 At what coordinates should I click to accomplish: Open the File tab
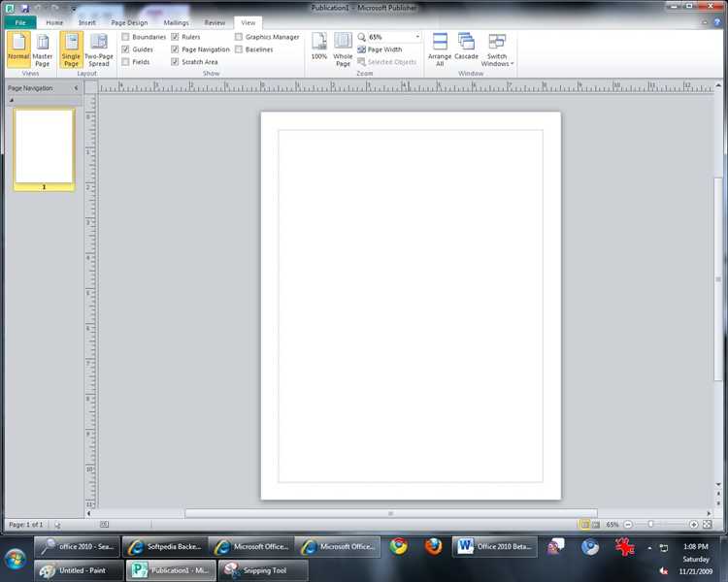coord(20,22)
